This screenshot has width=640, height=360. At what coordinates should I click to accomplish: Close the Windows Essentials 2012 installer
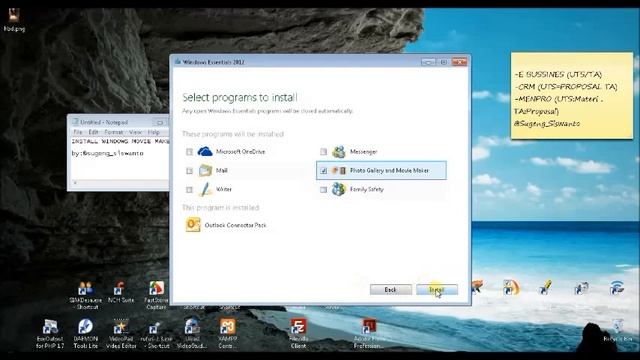459,62
